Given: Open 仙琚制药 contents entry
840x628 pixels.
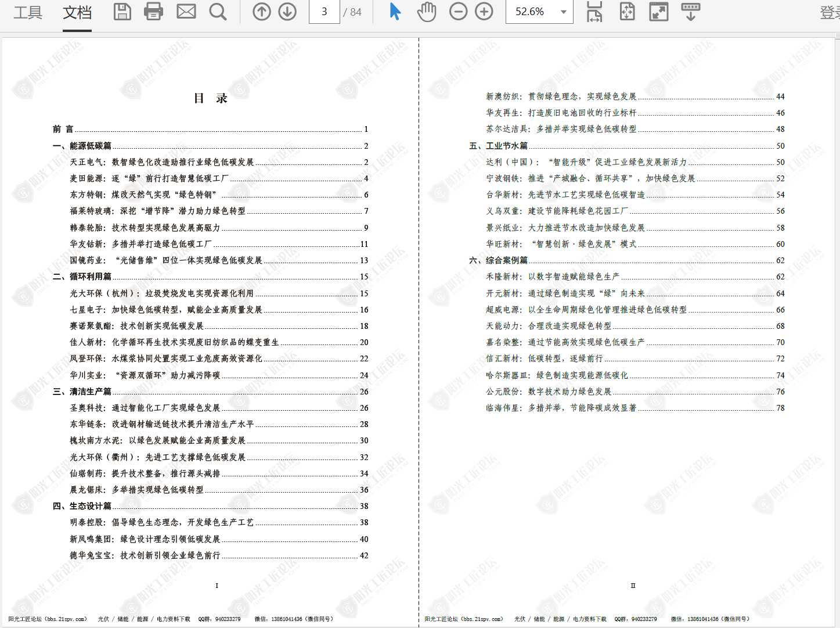Looking at the screenshot, I should [219, 473].
